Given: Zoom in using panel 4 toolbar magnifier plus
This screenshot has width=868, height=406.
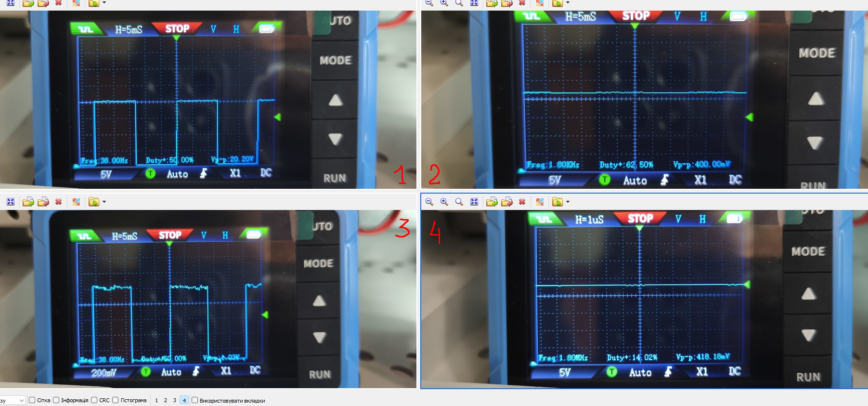Looking at the screenshot, I should coord(444,202).
